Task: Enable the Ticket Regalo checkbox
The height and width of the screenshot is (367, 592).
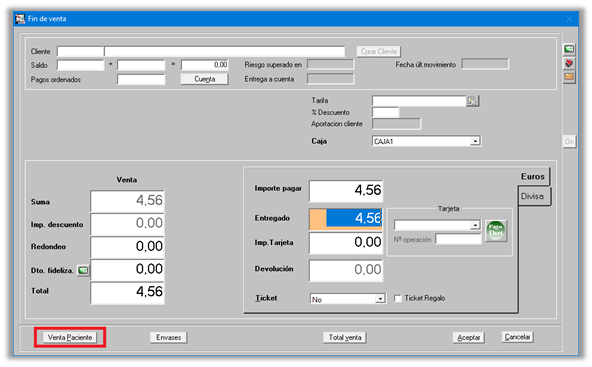Action: [x=398, y=298]
